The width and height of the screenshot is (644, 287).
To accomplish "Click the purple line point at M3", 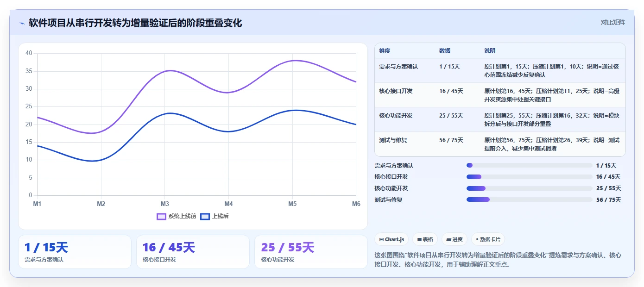I will (x=165, y=71).
